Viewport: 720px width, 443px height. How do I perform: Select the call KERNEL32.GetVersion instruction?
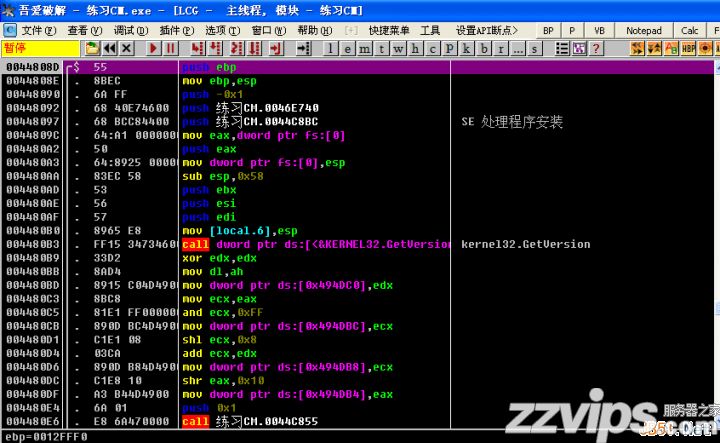tap(316, 244)
